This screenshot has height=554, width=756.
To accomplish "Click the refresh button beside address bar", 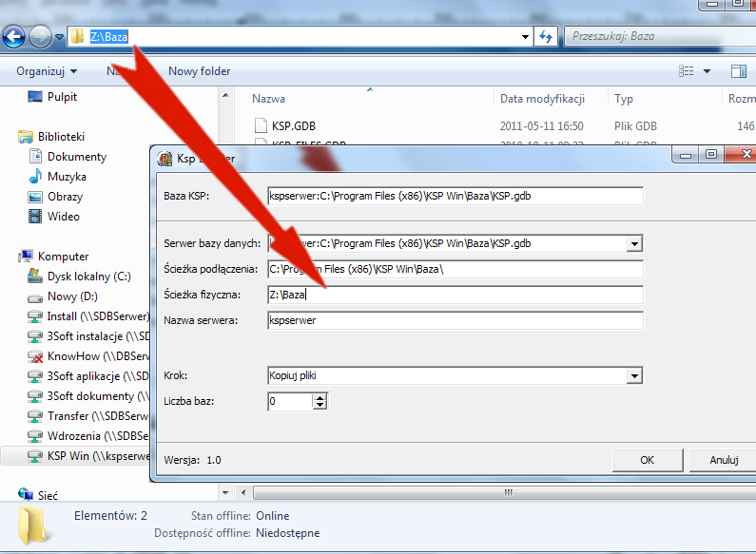I will point(546,37).
